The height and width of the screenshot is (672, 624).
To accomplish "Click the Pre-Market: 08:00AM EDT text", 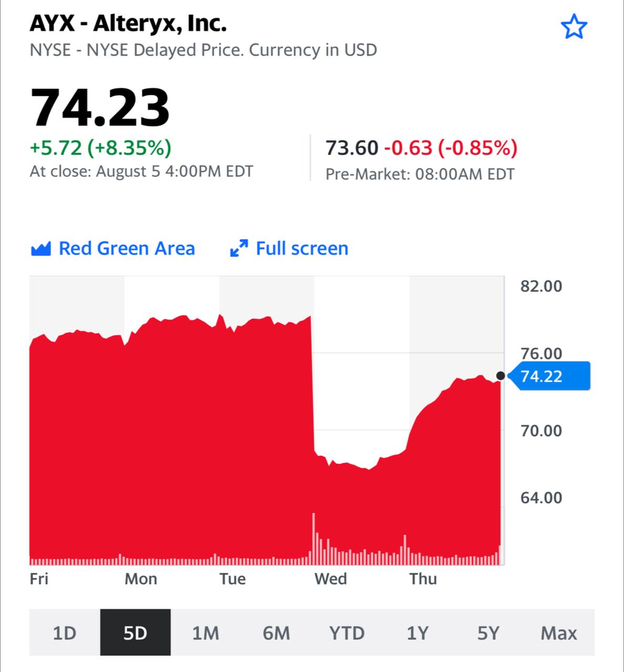I will [x=420, y=174].
